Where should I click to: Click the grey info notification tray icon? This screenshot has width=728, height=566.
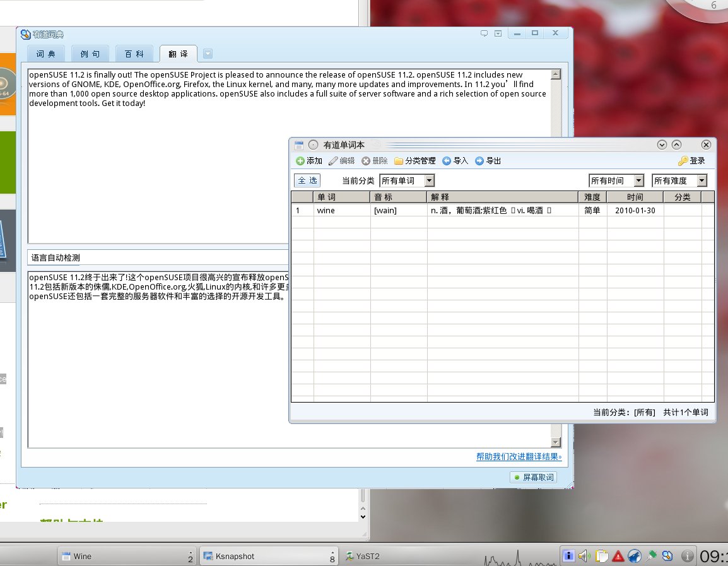coord(688,556)
